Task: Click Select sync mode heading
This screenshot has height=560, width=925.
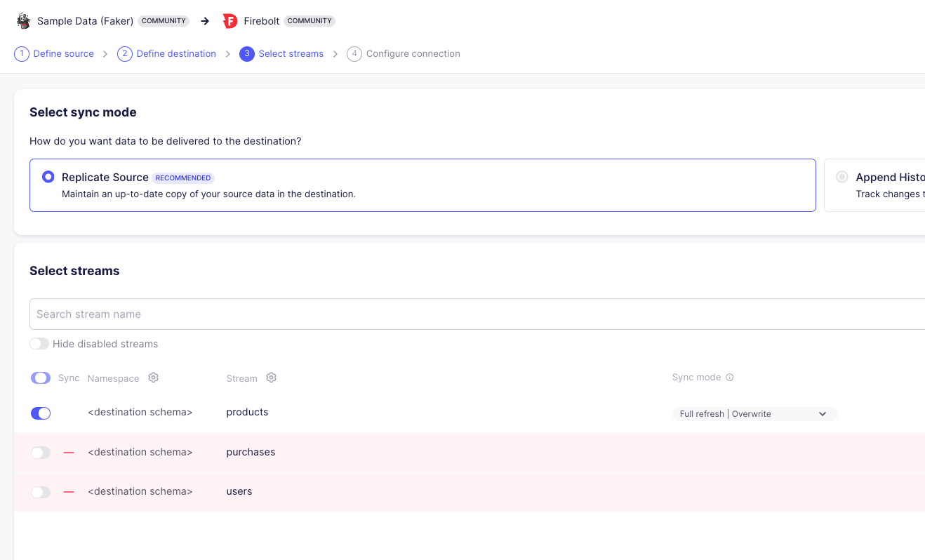Action: pos(83,112)
